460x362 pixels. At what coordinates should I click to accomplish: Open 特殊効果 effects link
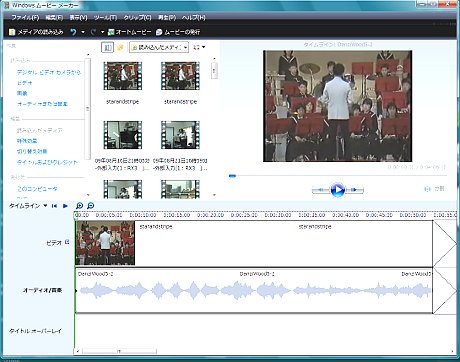point(27,141)
